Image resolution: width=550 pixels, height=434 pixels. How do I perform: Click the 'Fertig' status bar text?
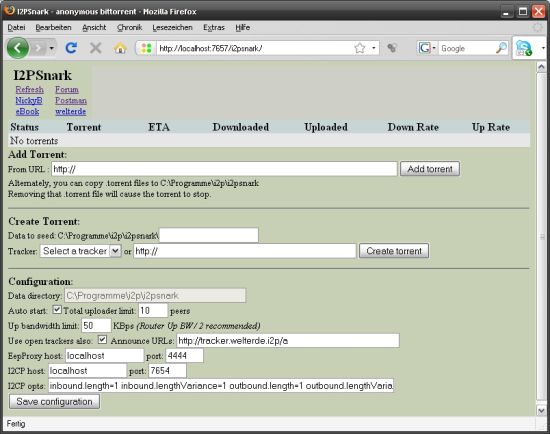[x=16, y=424]
